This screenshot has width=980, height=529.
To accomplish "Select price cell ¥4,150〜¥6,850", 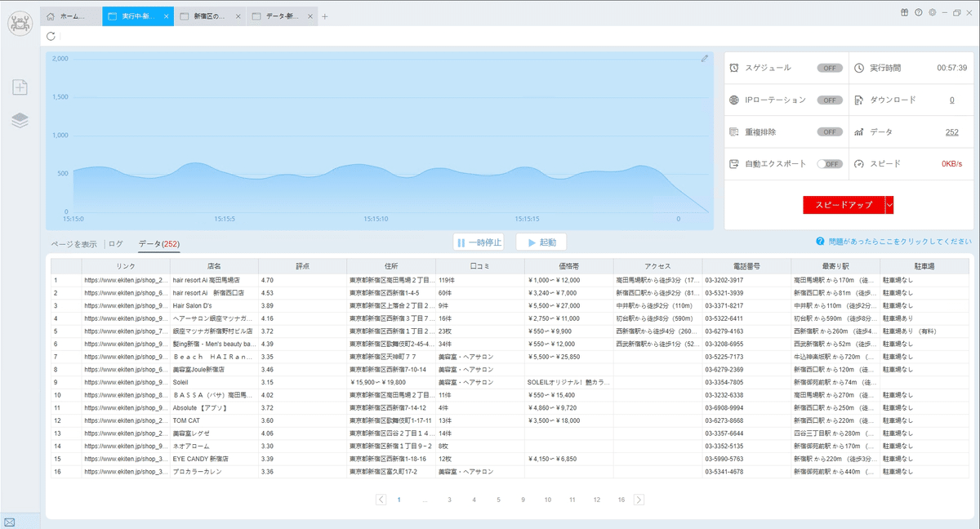I will (x=569, y=459).
